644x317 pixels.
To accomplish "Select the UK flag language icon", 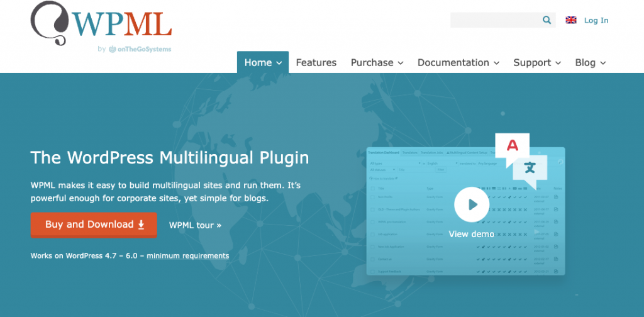I will pyautogui.click(x=571, y=20).
